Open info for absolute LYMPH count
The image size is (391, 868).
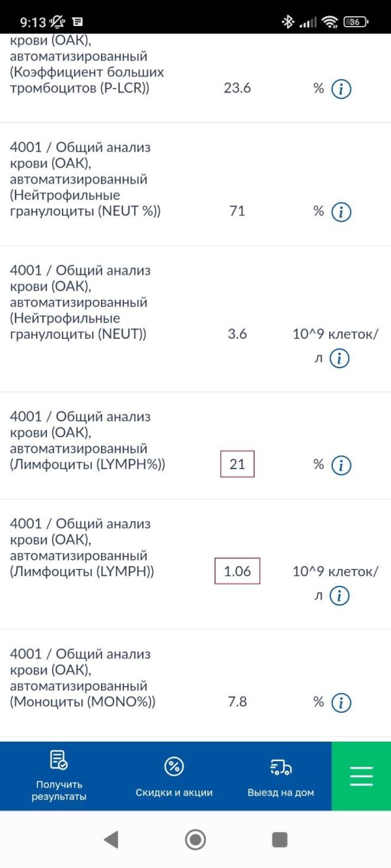340,596
